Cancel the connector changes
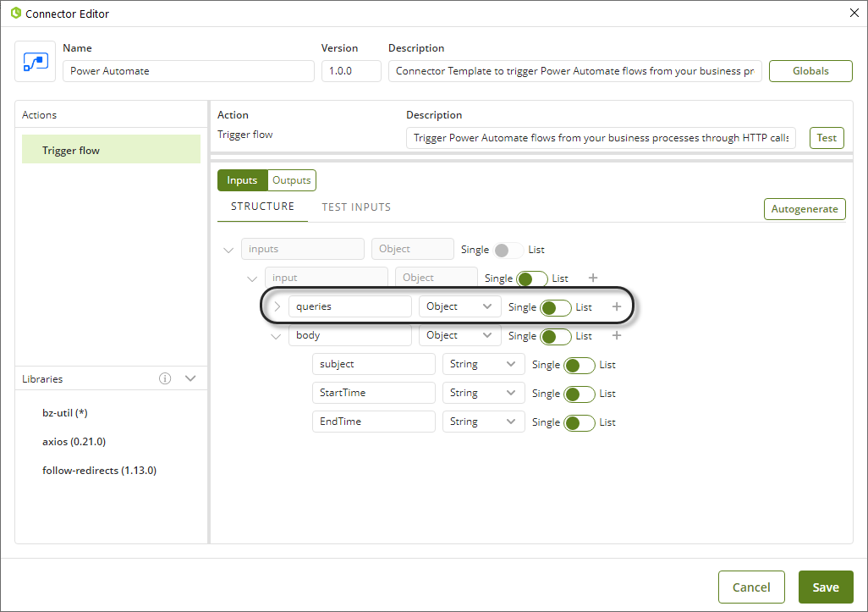The width and height of the screenshot is (868, 612). click(x=751, y=587)
